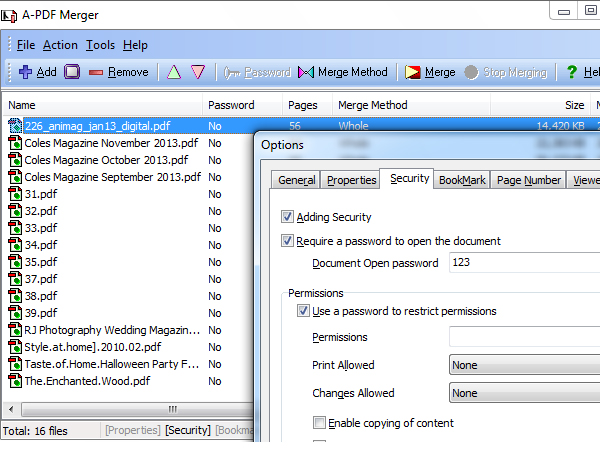Minimize the A-PDF Merger window
This screenshot has width=600, height=450.
pos(564,12)
